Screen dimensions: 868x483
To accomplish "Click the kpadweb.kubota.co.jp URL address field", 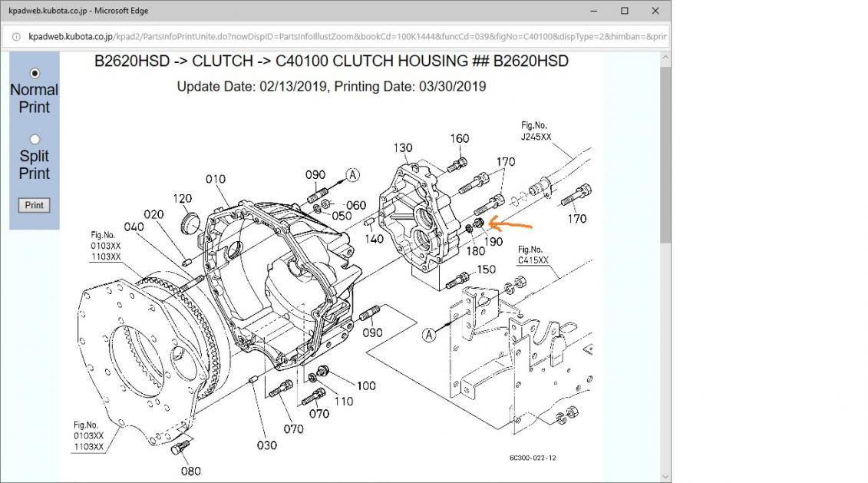I will click(x=345, y=36).
